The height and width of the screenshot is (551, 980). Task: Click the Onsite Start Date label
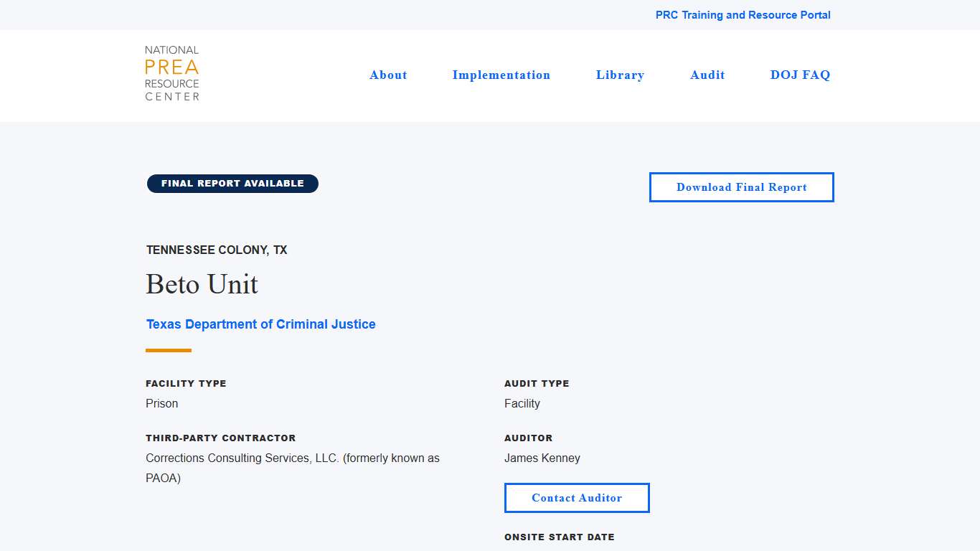point(559,537)
